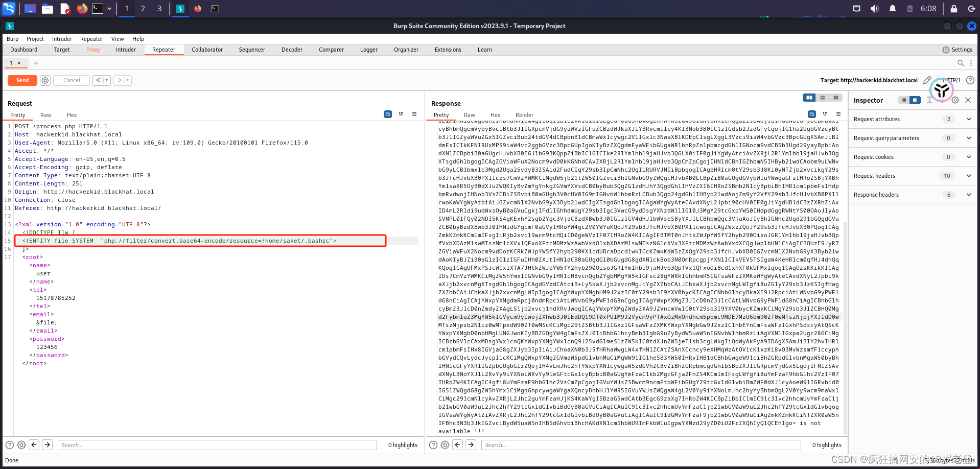
Task: Send the request
Action: point(22,80)
